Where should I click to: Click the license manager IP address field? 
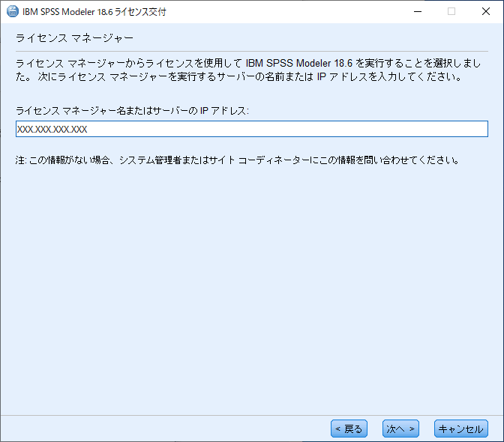click(252, 129)
